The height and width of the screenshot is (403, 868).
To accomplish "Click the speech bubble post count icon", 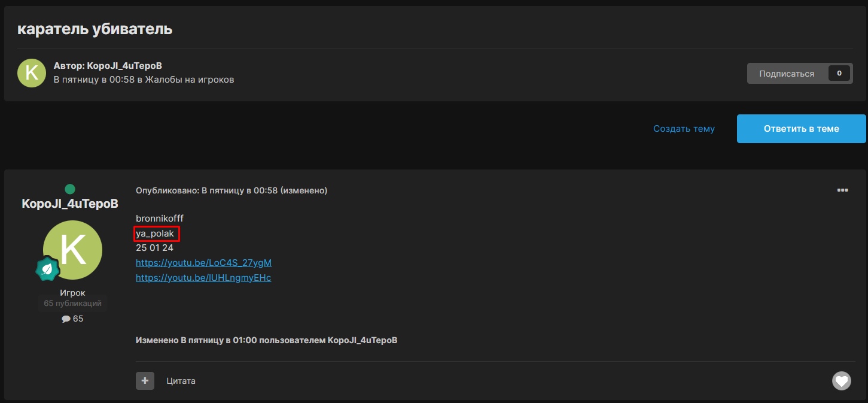I will coord(66,319).
